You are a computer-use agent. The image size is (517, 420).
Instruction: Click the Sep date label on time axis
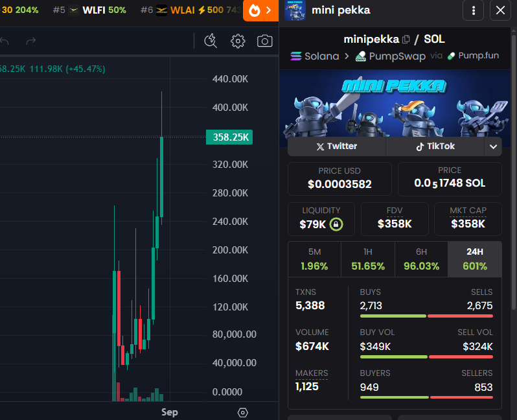click(x=170, y=412)
